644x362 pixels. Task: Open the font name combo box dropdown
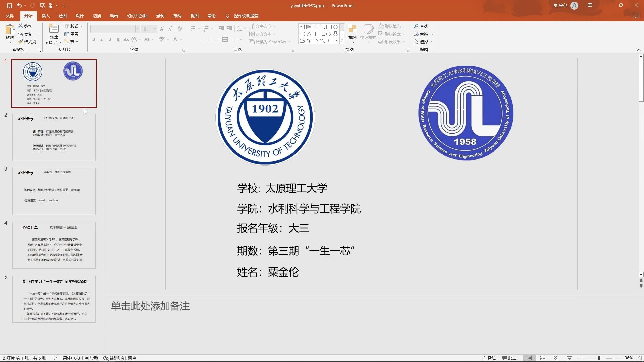click(137, 29)
